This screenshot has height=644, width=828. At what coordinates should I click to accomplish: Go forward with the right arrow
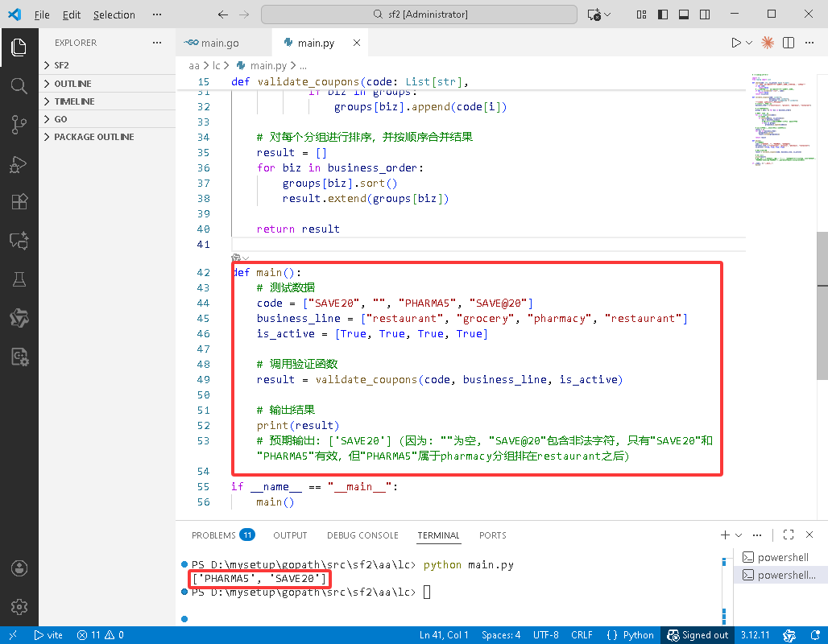pyautogui.click(x=244, y=14)
